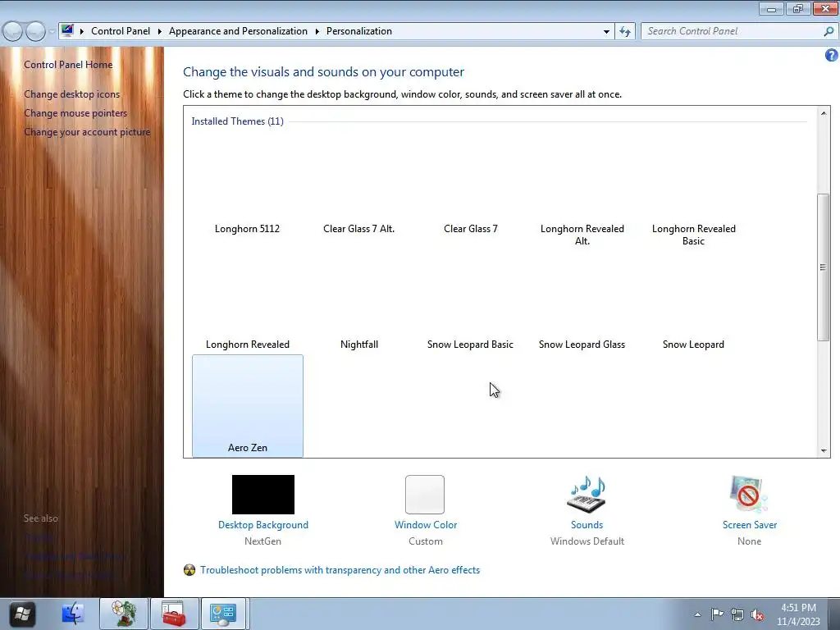Open the Screen Saver link
Screen dimensions: 840x630
point(750,525)
